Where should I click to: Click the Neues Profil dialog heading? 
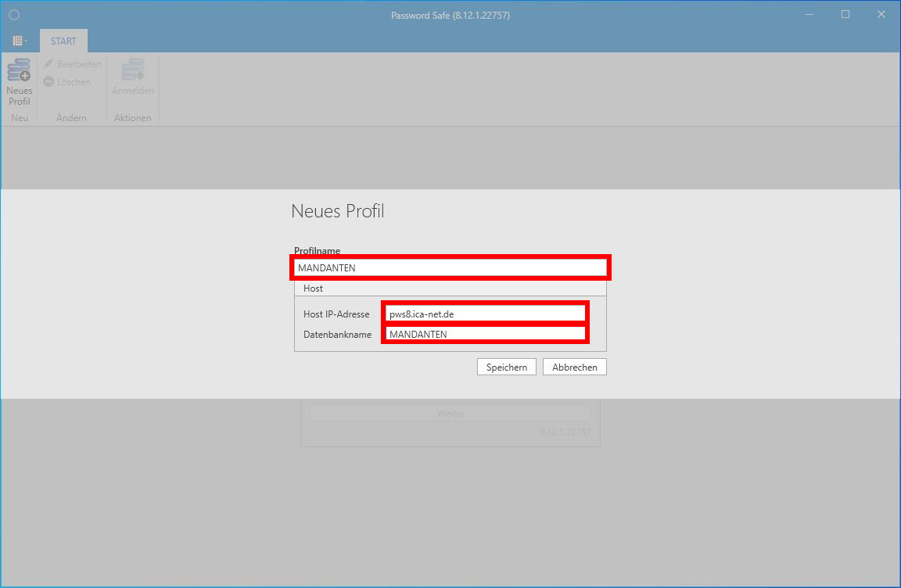337,211
